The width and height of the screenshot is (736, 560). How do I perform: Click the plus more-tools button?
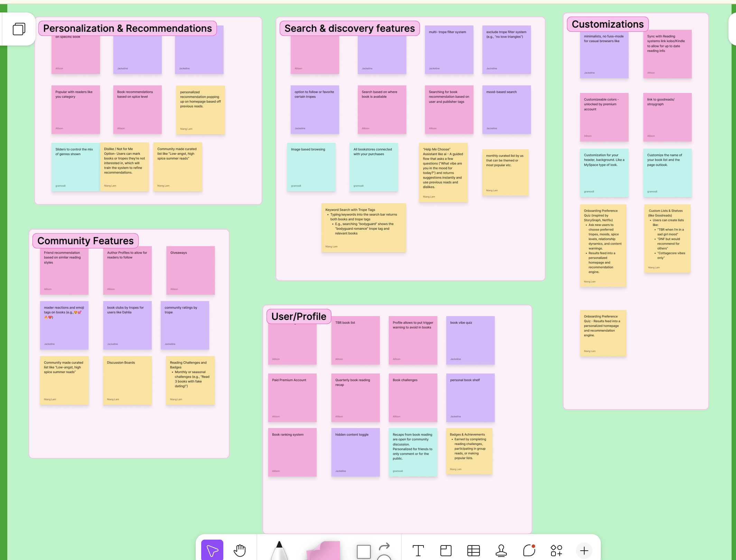point(584,550)
